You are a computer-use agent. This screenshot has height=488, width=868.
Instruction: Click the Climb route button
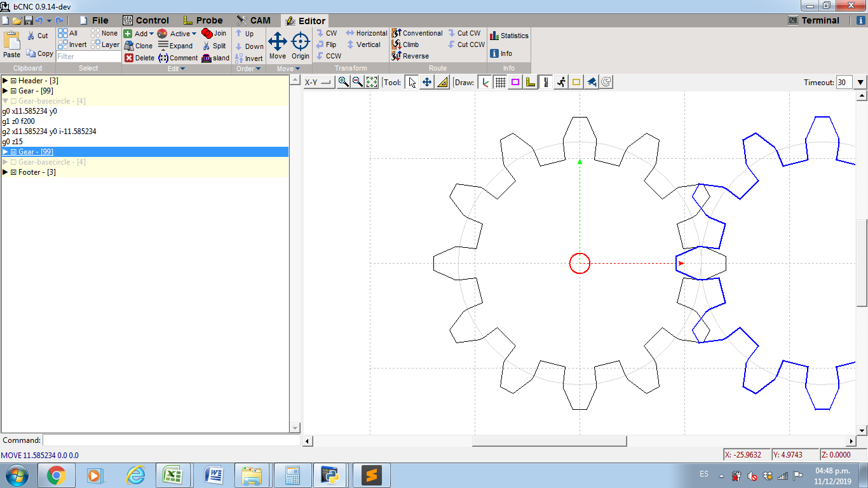pos(405,44)
